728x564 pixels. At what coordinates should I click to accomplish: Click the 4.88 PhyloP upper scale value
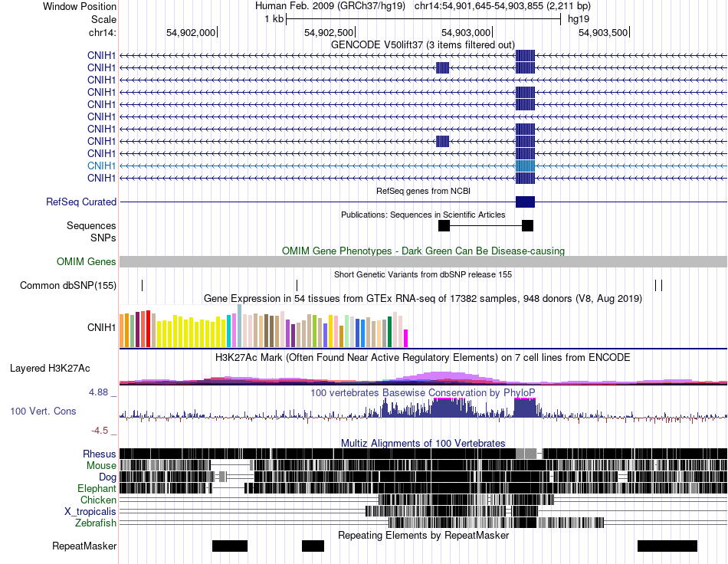[x=98, y=392]
